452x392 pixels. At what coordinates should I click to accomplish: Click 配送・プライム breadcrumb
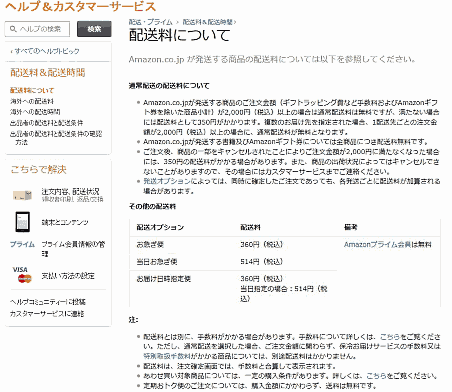point(150,22)
